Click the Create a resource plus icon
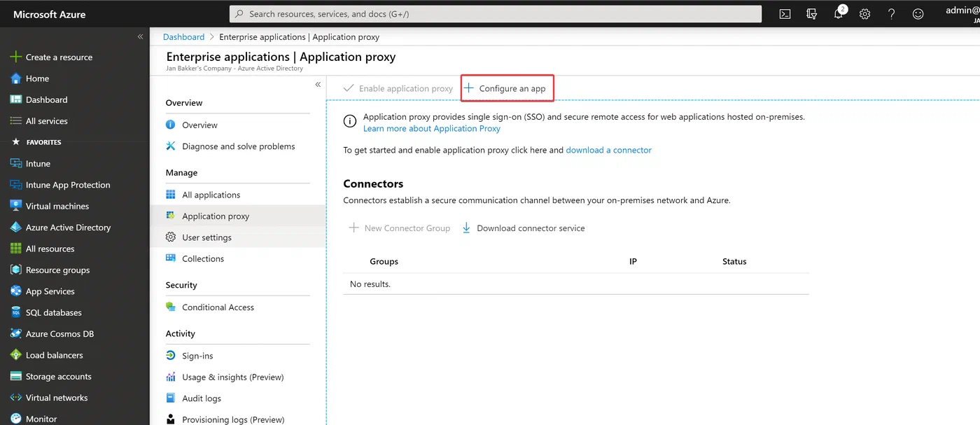The height and width of the screenshot is (425, 980). click(x=15, y=57)
